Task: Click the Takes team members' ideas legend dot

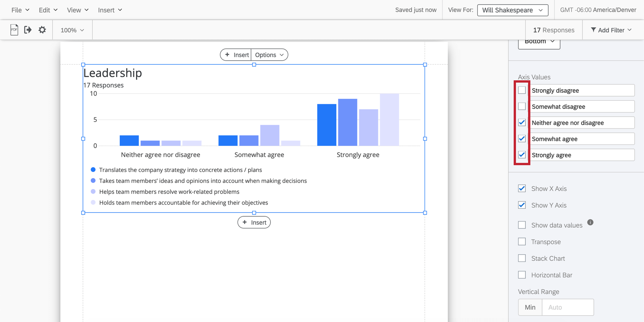Action: click(93, 181)
